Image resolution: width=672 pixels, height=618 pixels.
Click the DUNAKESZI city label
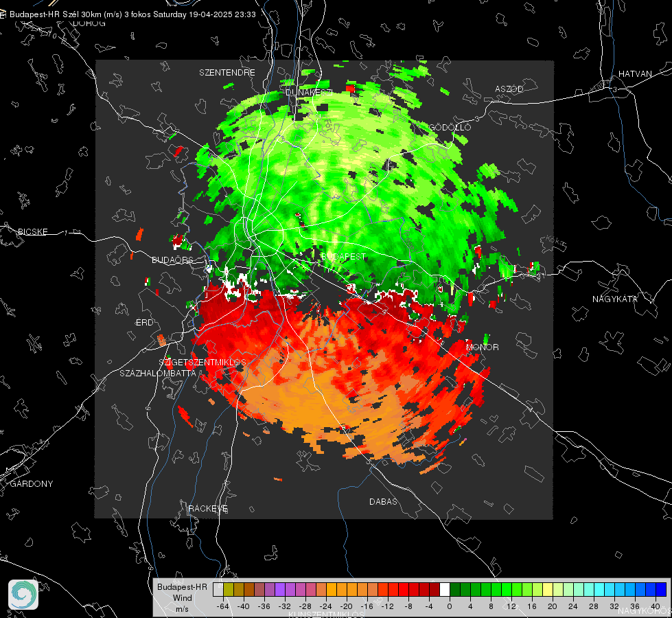(x=309, y=92)
